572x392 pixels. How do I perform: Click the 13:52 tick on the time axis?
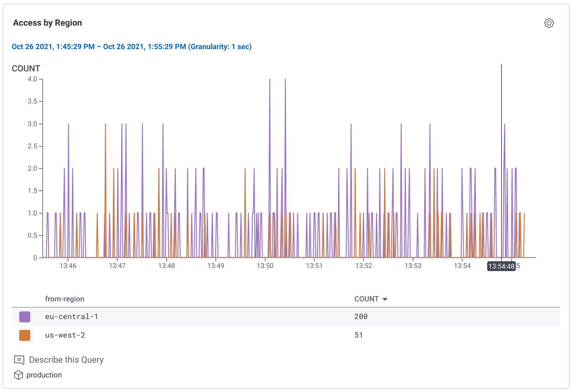364,266
